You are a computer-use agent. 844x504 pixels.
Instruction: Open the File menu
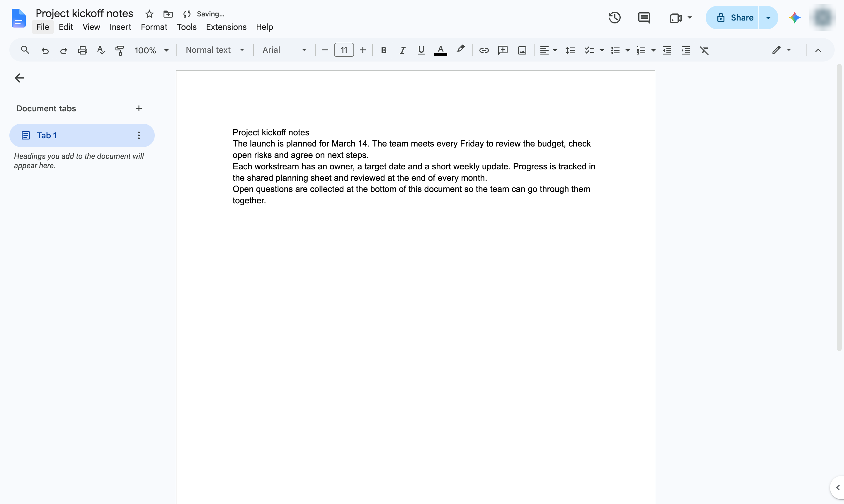tap(42, 27)
